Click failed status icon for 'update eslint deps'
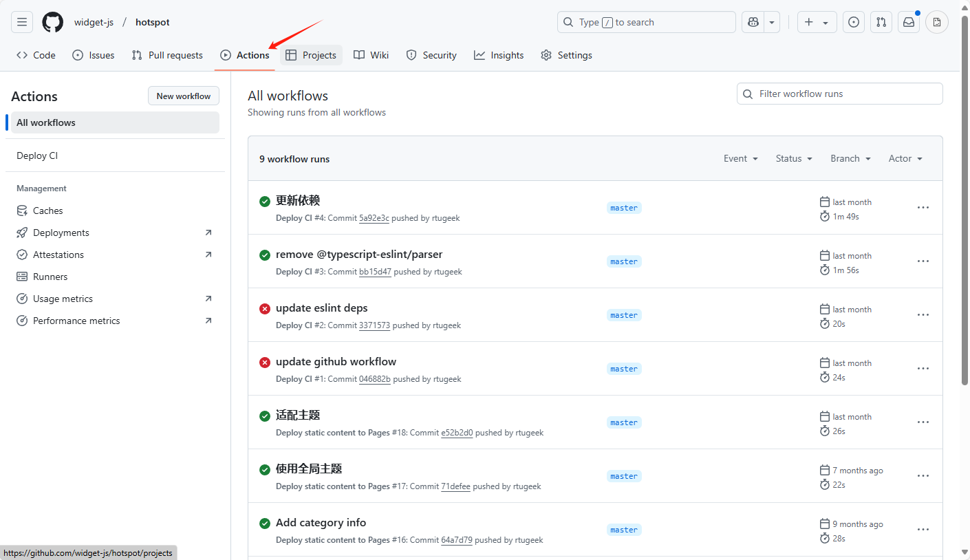 click(265, 309)
